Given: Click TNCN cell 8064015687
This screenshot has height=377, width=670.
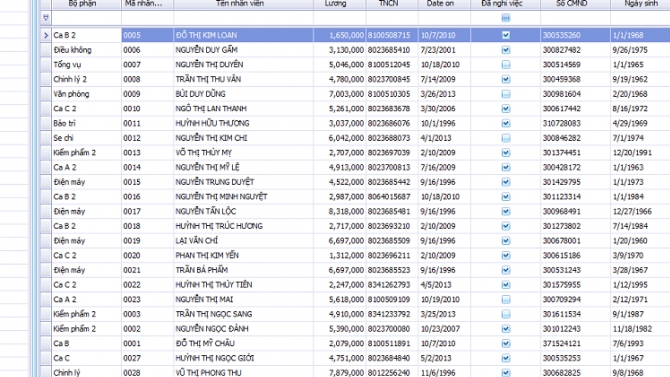Looking at the screenshot, I should pyautogui.click(x=392, y=197).
